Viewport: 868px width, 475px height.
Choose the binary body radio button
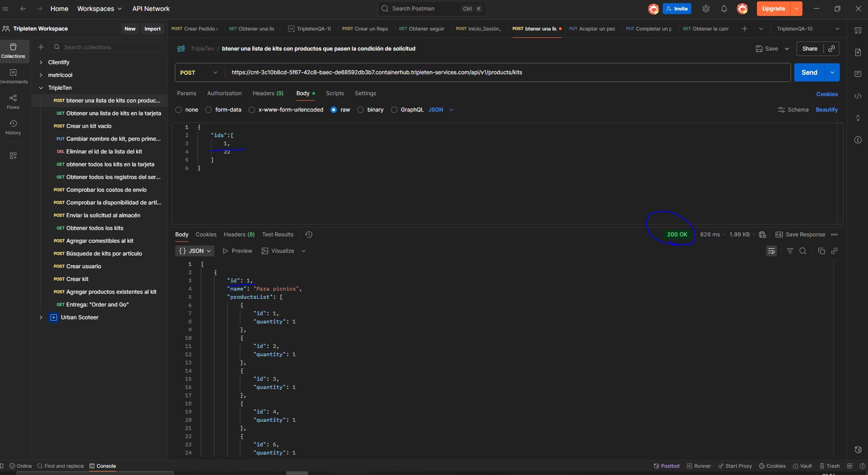coord(360,110)
